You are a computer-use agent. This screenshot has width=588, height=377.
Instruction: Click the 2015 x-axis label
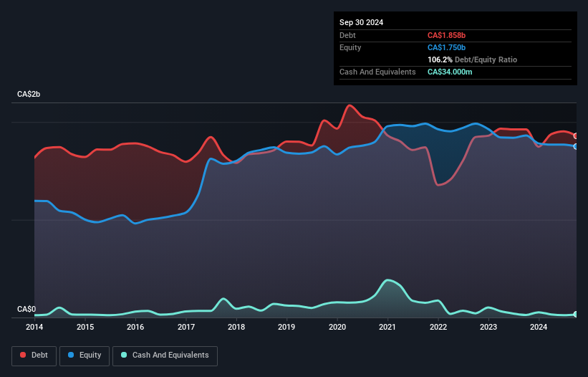click(85, 327)
